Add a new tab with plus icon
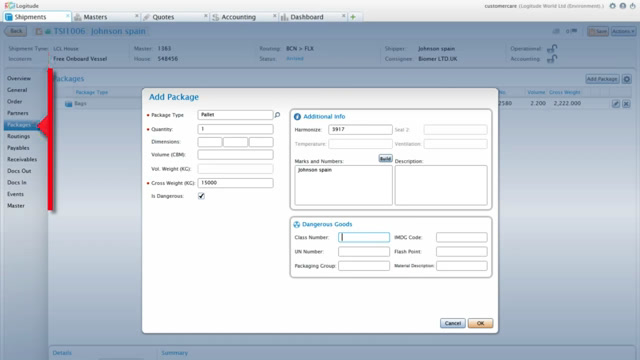 (353, 17)
